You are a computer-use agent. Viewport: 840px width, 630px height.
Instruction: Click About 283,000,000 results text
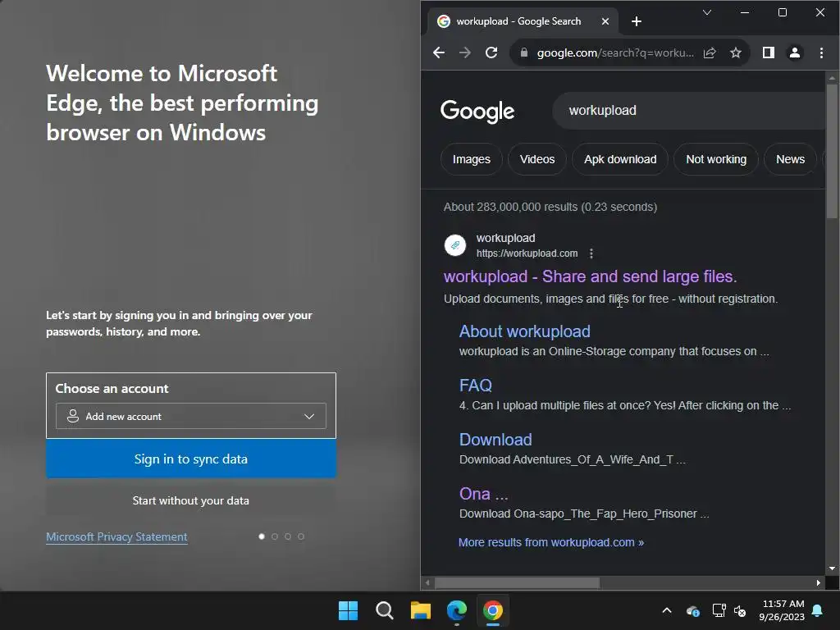[x=550, y=207]
